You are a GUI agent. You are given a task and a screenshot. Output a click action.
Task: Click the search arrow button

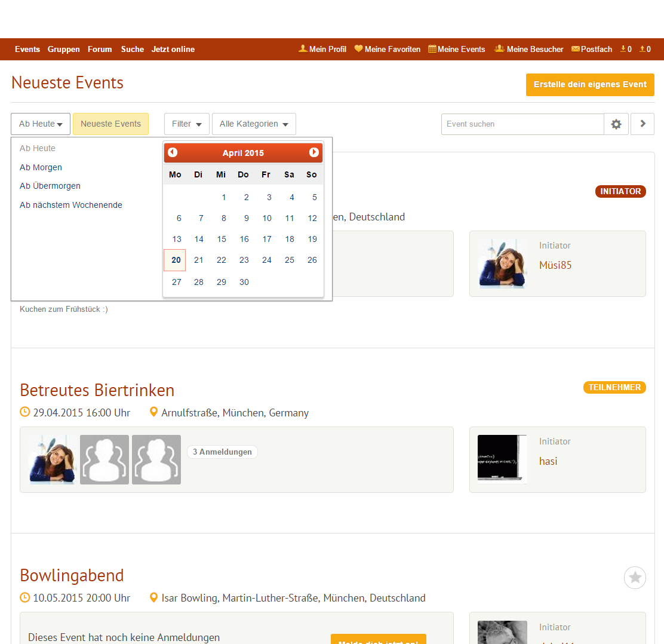tap(643, 124)
